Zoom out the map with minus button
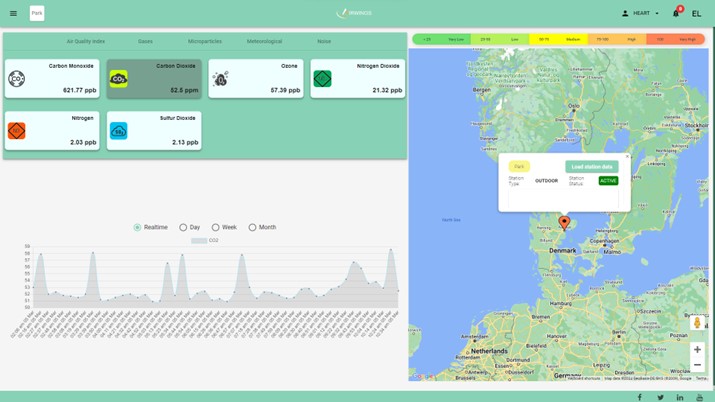The width and height of the screenshot is (715, 402). 697,365
